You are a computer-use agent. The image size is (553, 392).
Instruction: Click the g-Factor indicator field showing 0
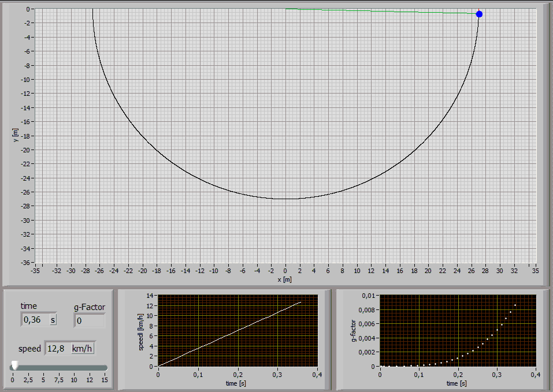click(x=90, y=320)
